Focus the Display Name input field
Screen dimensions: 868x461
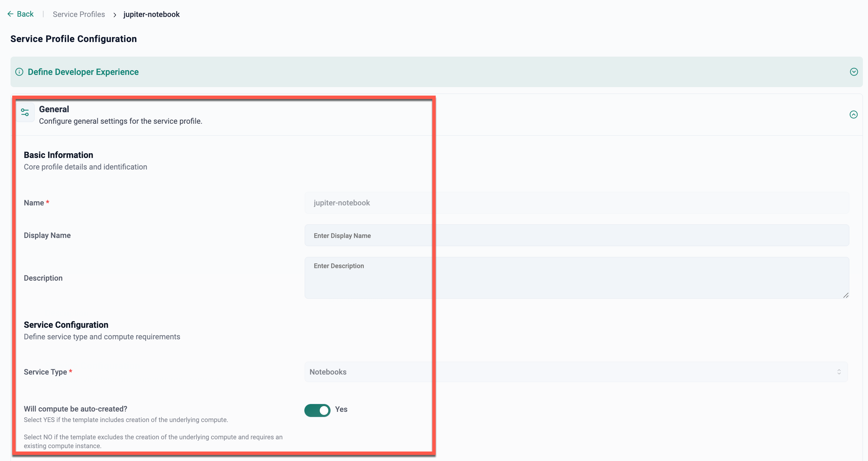pyautogui.click(x=576, y=235)
